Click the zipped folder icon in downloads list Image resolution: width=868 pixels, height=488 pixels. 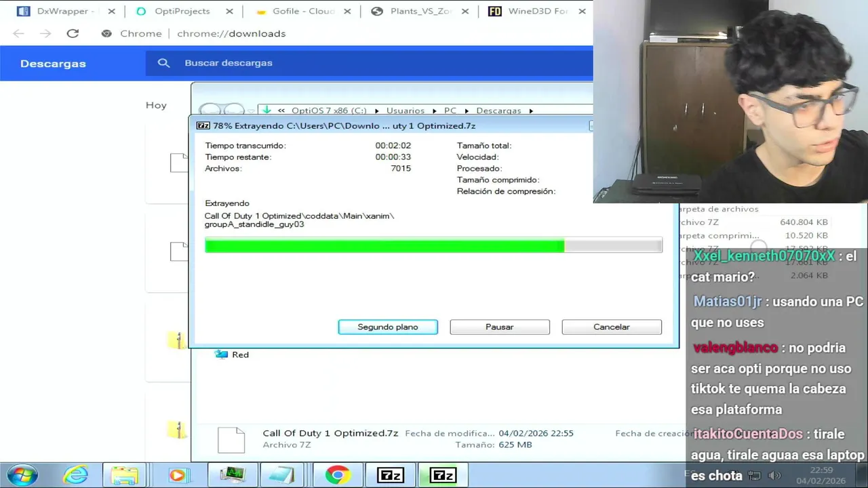click(x=178, y=340)
